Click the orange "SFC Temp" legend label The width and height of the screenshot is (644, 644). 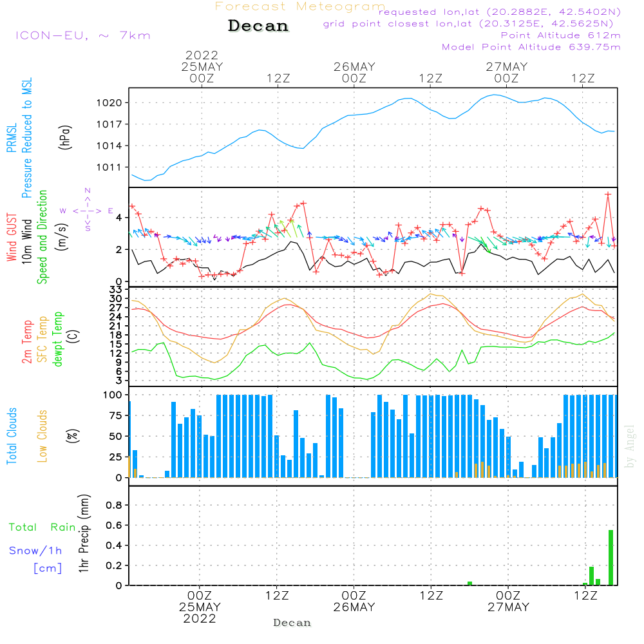[x=43, y=339]
